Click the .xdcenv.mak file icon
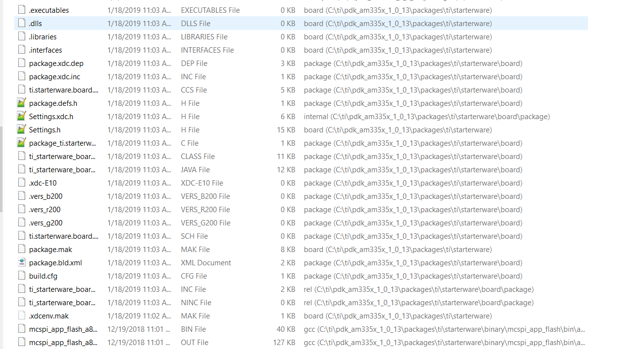This screenshot has width=644, height=349. click(21, 316)
